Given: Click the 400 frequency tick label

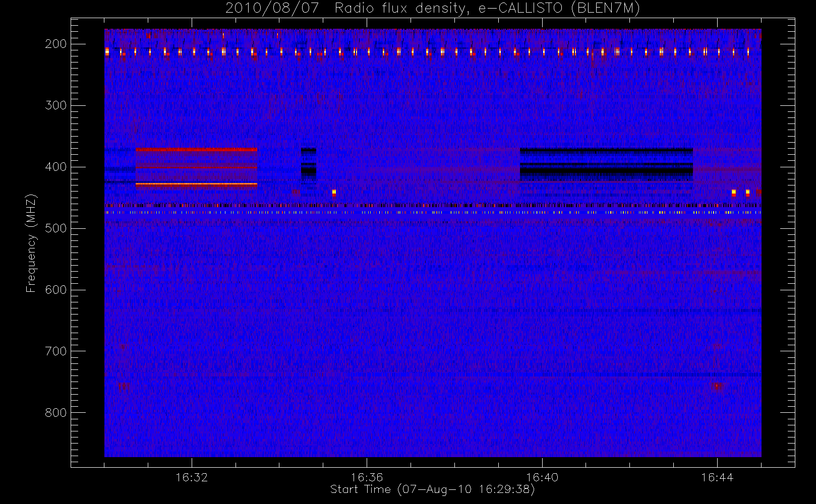Looking at the screenshot, I should click(56, 167).
